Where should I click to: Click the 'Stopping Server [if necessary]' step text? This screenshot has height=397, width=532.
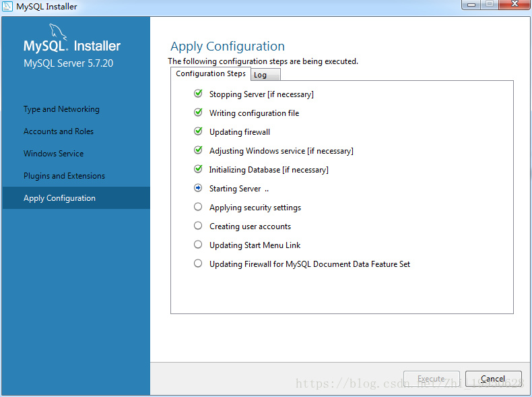261,94
